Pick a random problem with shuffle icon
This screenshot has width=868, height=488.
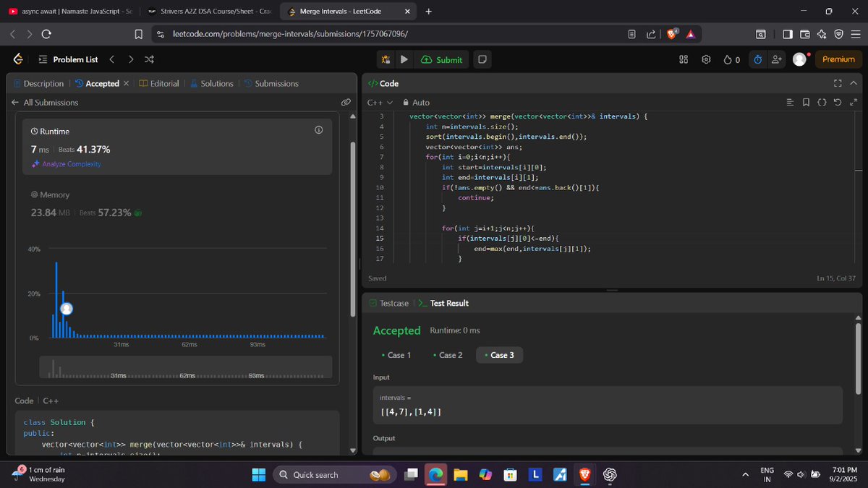click(x=149, y=59)
